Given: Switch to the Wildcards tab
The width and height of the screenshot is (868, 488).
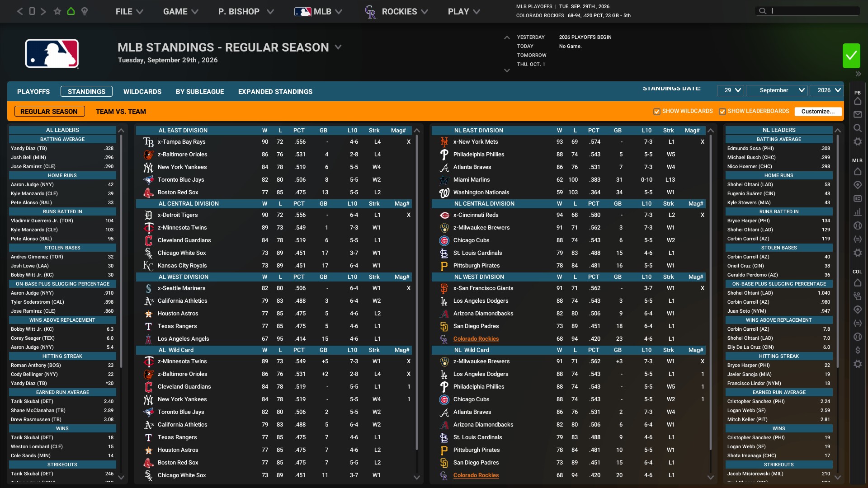Looking at the screenshot, I should coord(142,92).
